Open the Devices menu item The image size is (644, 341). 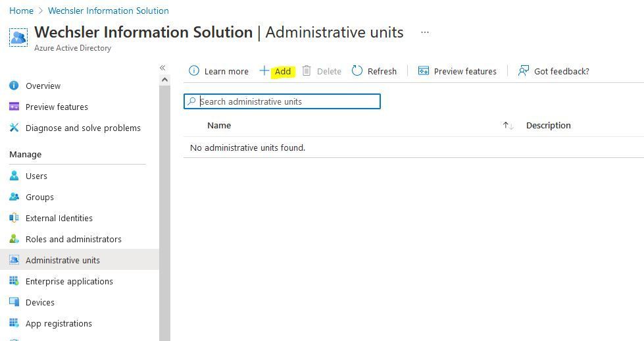pos(40,302)
